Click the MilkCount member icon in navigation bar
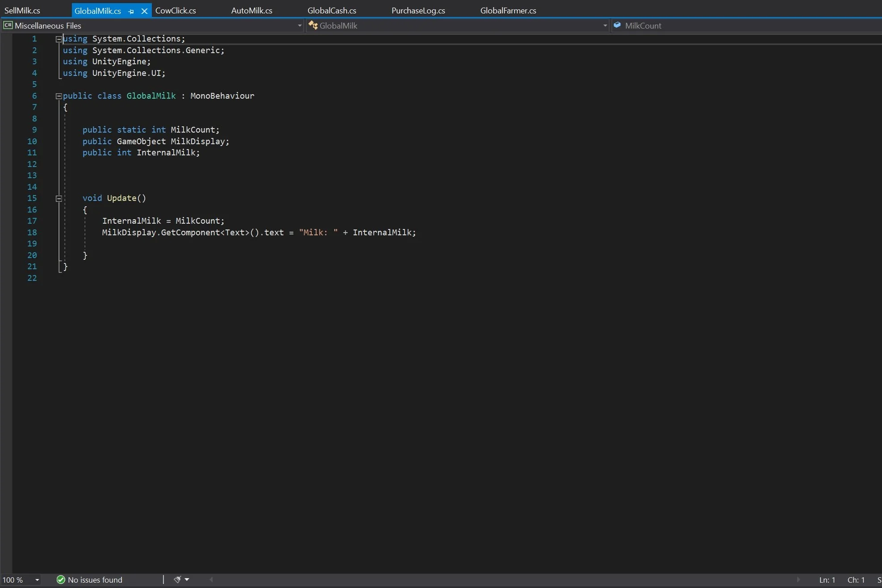 pyautogui.click(x=618, y=25)
